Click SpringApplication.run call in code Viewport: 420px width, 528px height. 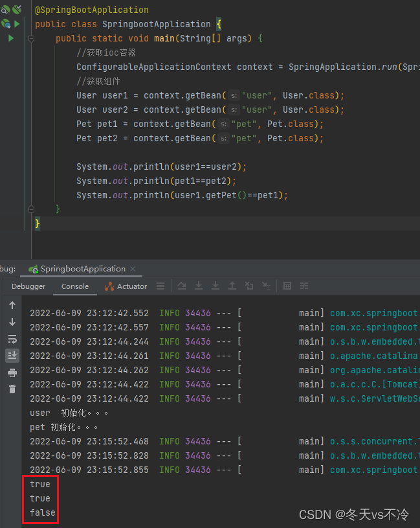(342, 67)
